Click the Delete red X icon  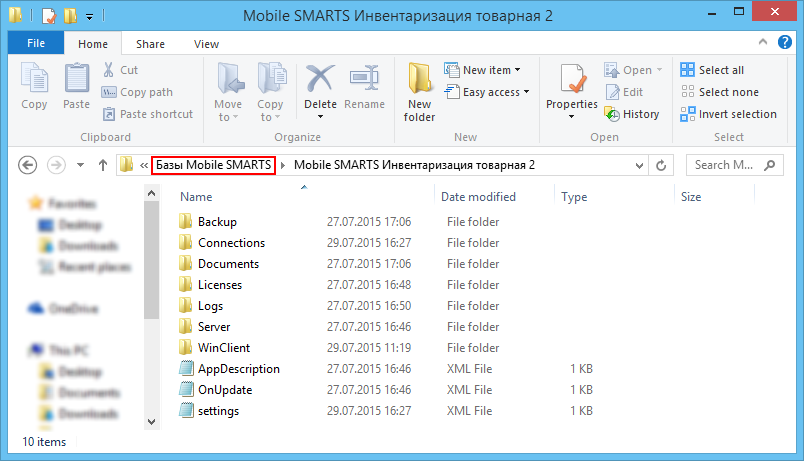(320, 79)
